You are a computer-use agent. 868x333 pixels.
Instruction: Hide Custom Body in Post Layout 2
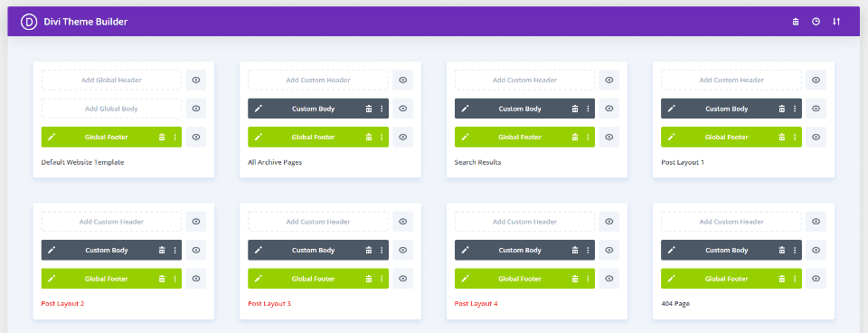[196, 250]
